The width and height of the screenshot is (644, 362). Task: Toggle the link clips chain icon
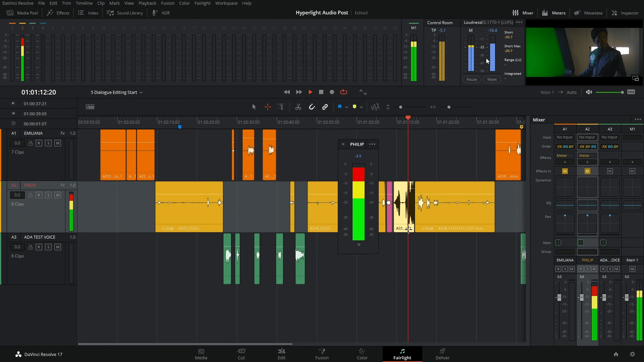tap(325, 107)
